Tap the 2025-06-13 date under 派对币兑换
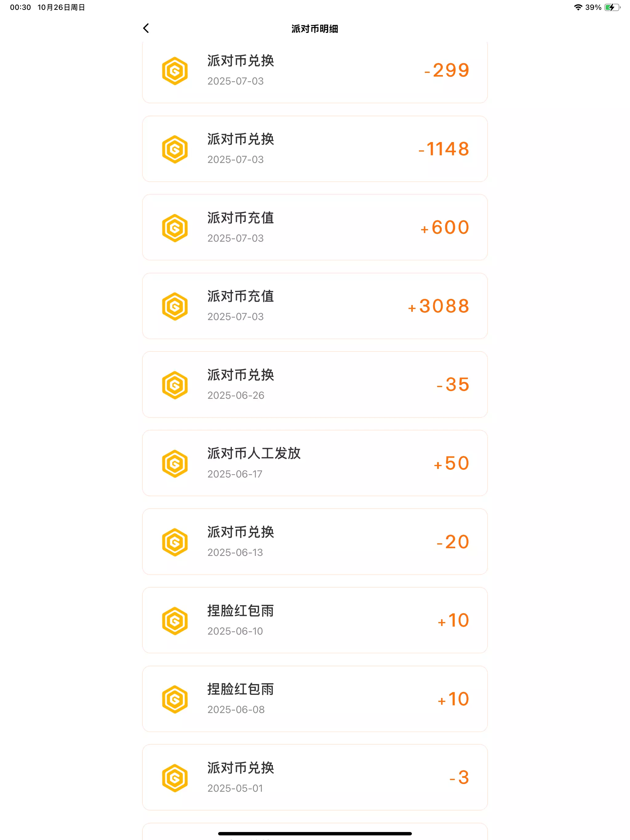 235,553
